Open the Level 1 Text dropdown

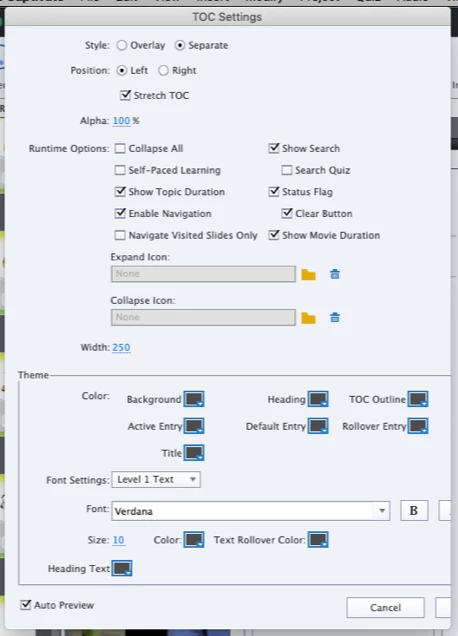pyautogui.click(x=156, y=479)
